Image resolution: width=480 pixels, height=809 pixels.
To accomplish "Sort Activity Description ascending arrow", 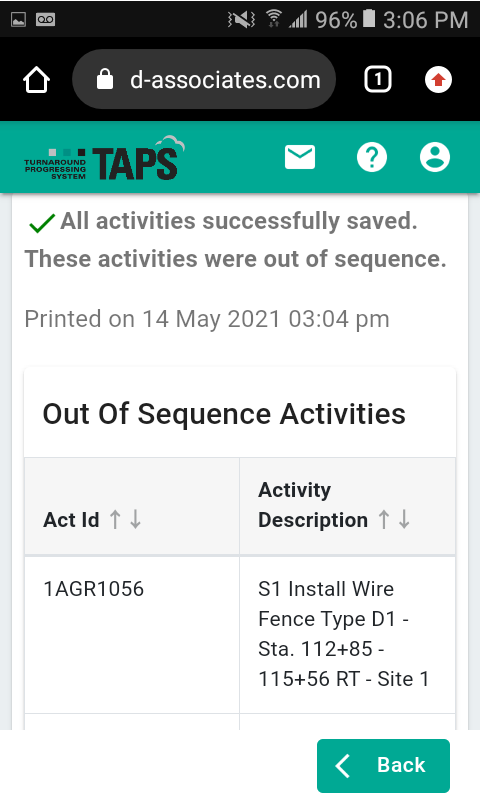I will [x=383, y=520].
